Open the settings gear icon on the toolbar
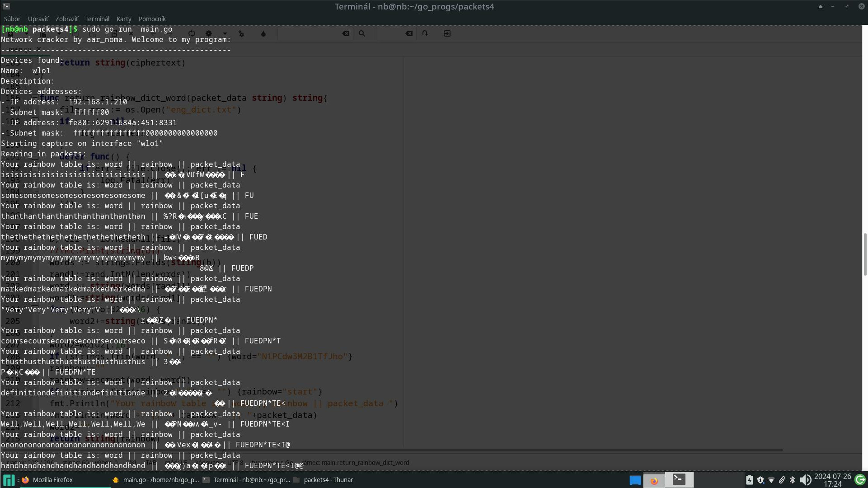The height and width of the screenshot is (488, 868). point(209,33)
